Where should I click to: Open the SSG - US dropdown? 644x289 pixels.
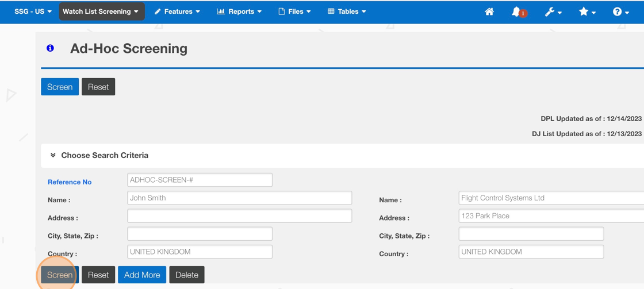point(33,11)
